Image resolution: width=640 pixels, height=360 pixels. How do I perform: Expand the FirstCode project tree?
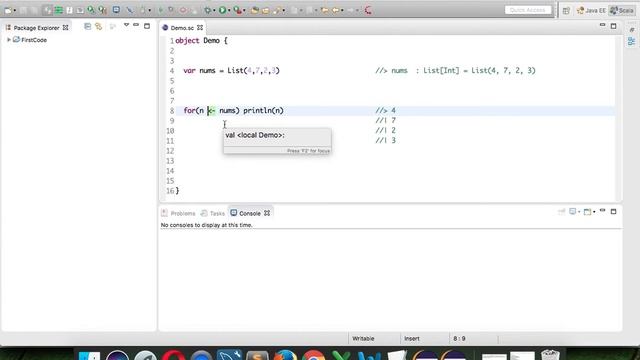(x=9, y=40)
